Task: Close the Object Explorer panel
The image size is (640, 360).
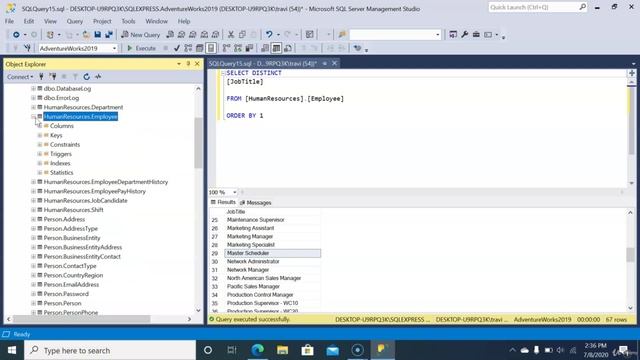Action: tap(197, 64)
